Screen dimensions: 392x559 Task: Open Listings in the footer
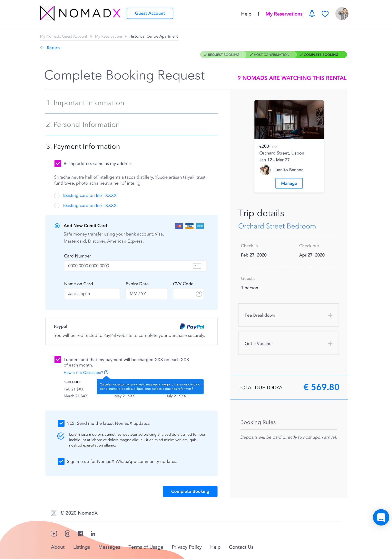[x=81, y=547]
